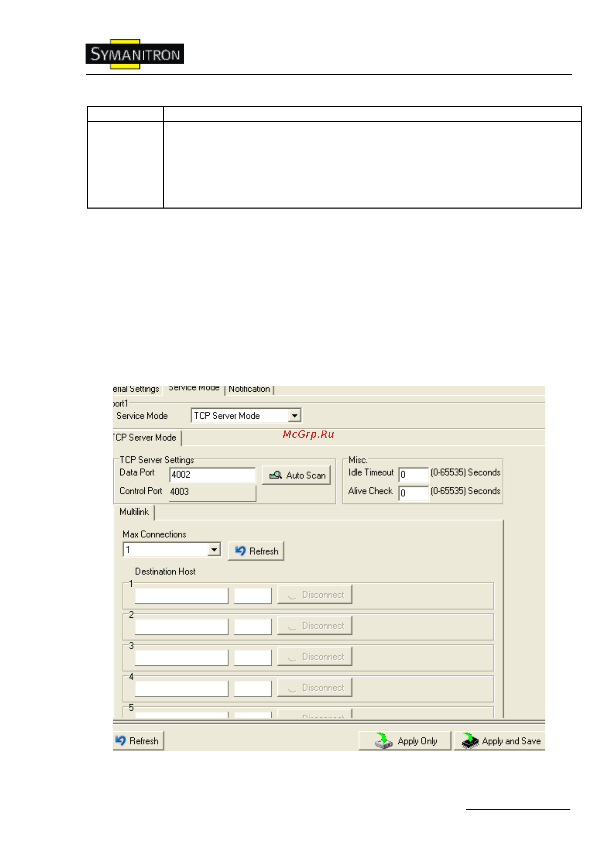This screenshot has width=614, height=868.
Task: Click the Data Port label
Action: (137, 472)
